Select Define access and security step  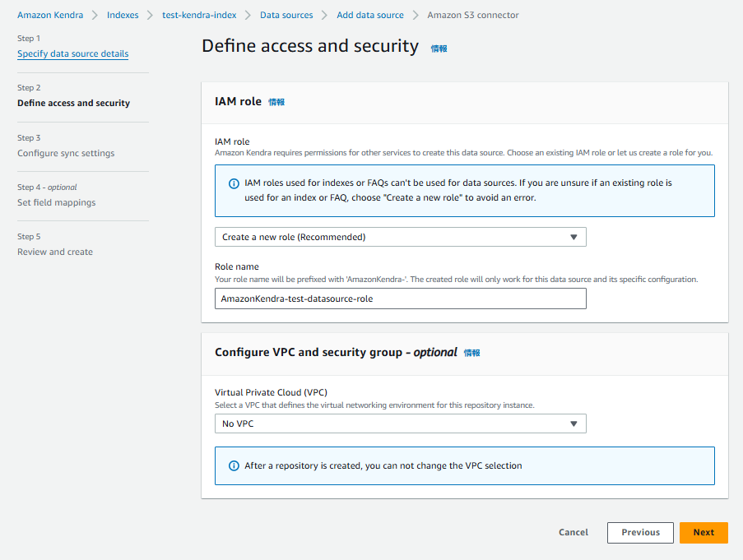tap(73, 103)
